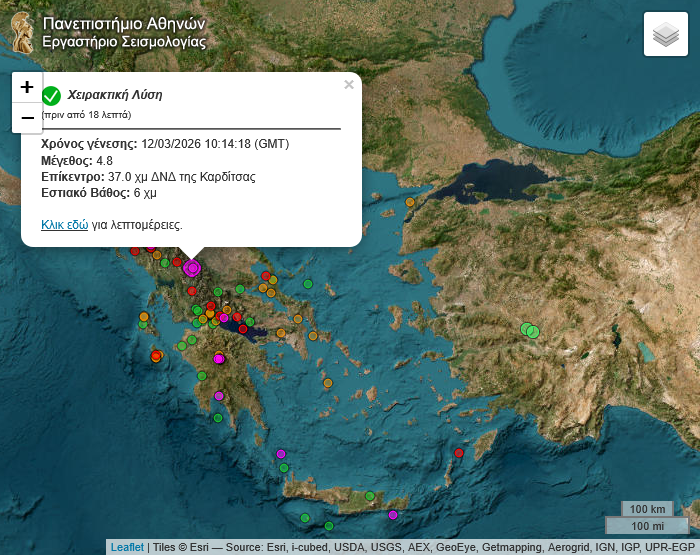Click the Esri tiles attribution link
Screen dimensions: 700x555
point(199,547)
